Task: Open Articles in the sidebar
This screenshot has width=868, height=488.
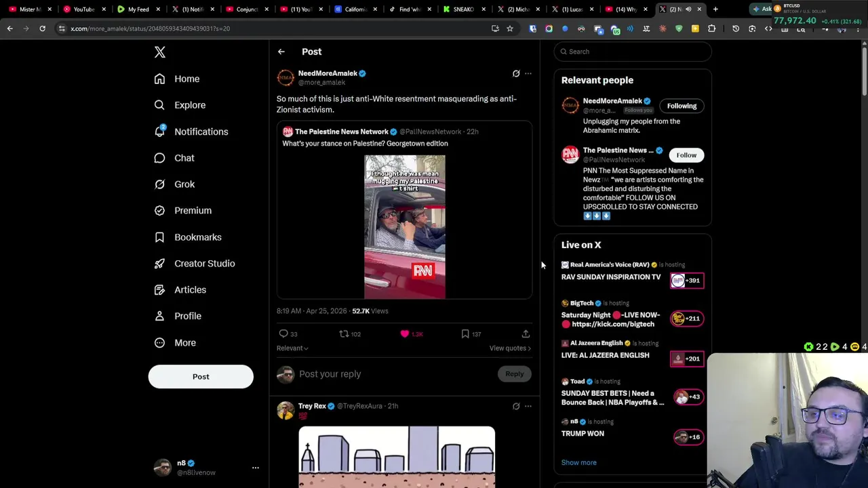Action: [x=180, y=290]
